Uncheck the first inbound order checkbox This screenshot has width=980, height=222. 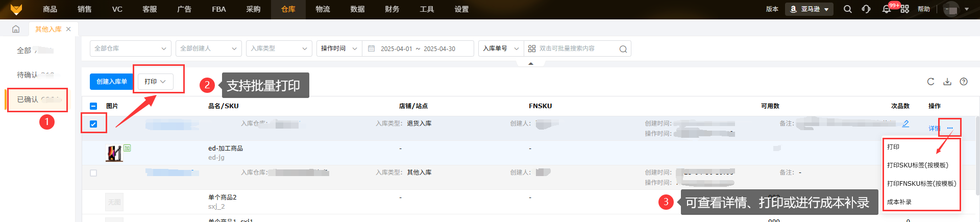[93, 124]
